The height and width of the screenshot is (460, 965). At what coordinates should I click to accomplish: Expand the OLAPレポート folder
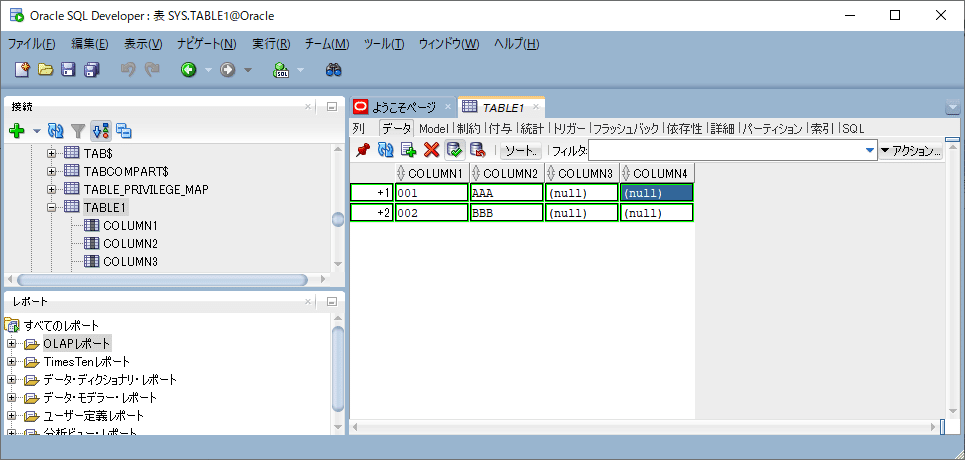coord(12,343)
